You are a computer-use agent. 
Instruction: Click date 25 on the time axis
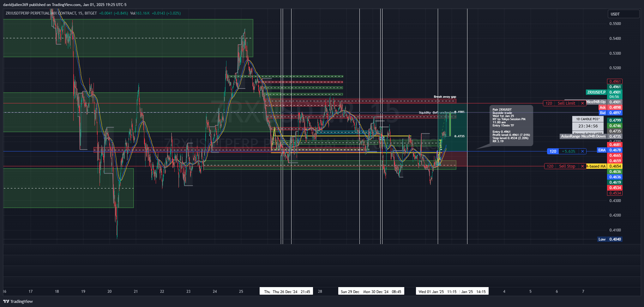click(241, 292)
